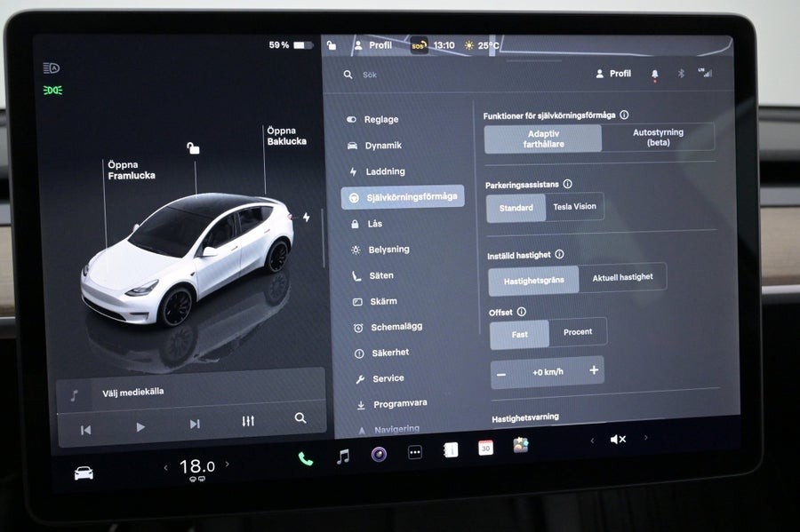Open the audio equalizer settings icon
Image resolution: width=800 pixels, height=532 pixels.
pyautogui.click(x=248, y=421)
